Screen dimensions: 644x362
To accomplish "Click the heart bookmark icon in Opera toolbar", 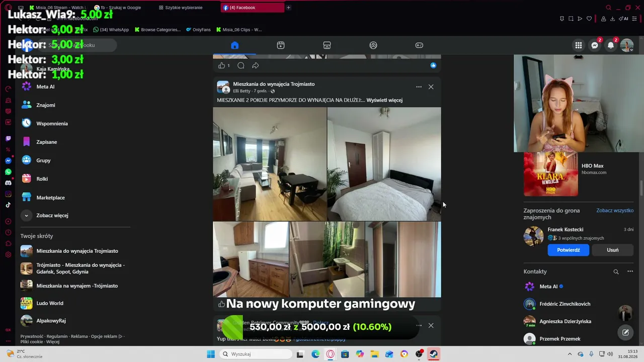I will [589, 19].
